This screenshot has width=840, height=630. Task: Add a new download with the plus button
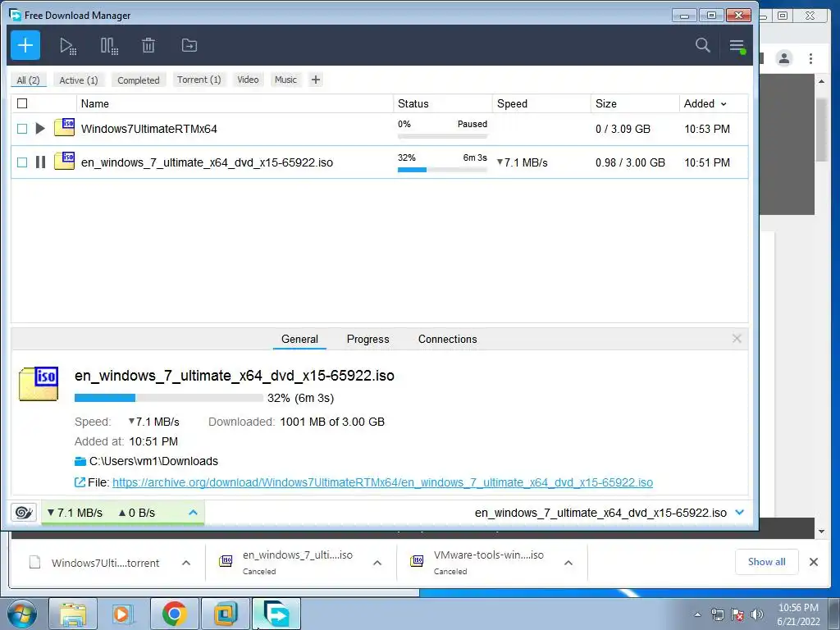(x=25, y=45)
